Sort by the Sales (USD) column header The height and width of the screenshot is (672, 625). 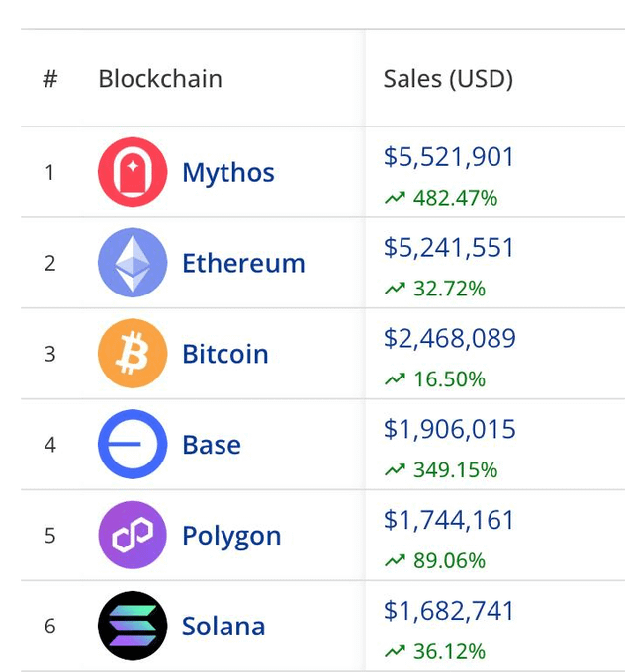point(448,79)
